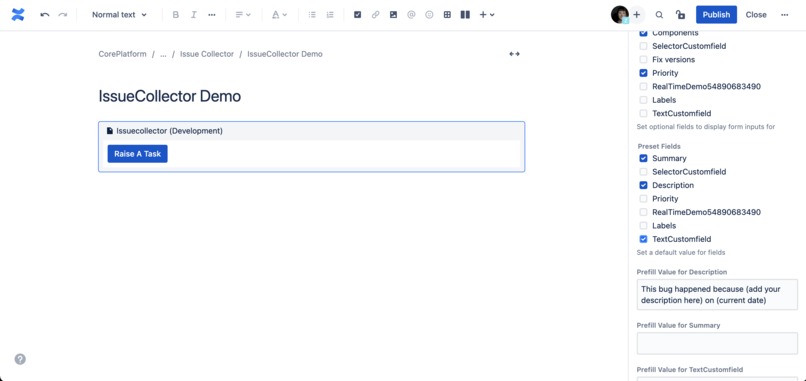Screen dimensions: 806x381
Task: Edit the Prefill Value for Description field
Action: [717, 295]
